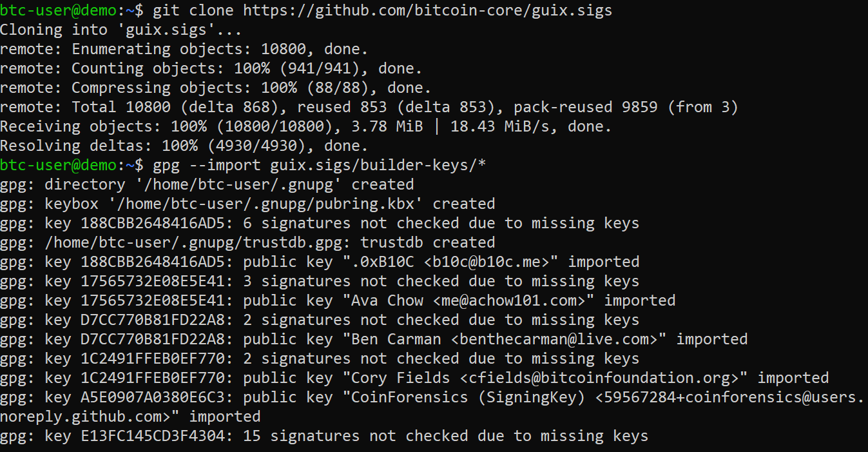The image size is (868, 452).
Task: Click the GitHub guix.sigs repository URL
Action: pyautogui.click(x=427, y=10)
